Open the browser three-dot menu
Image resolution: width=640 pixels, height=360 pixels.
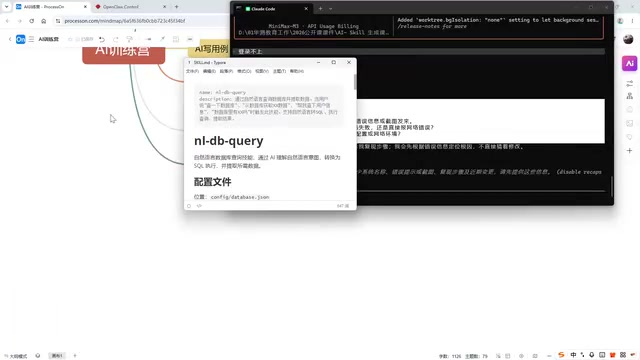tap(633, 21)
